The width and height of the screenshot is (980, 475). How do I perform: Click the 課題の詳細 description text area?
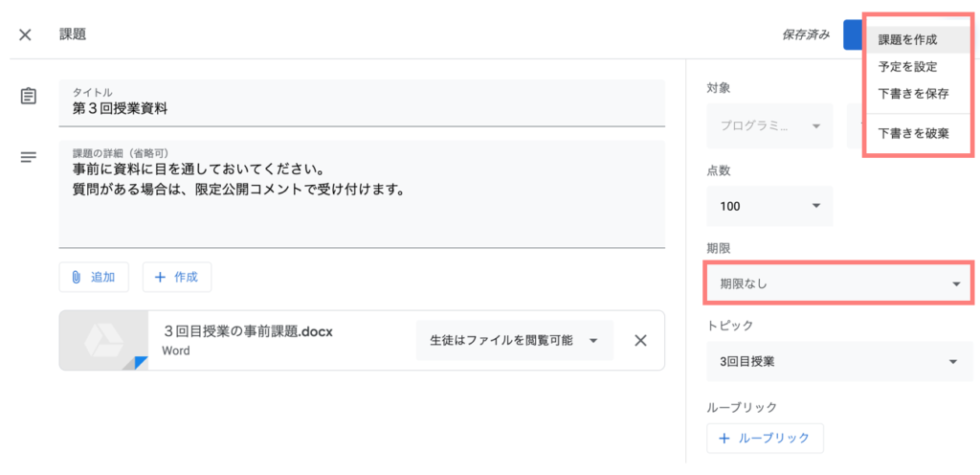coord(362,194)
